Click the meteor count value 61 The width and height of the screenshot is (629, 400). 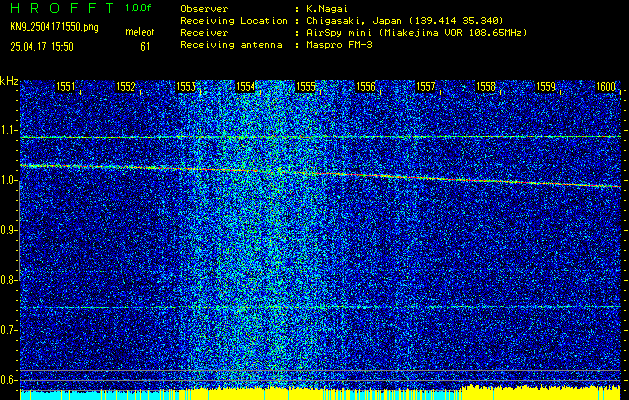tap(145, 47)
